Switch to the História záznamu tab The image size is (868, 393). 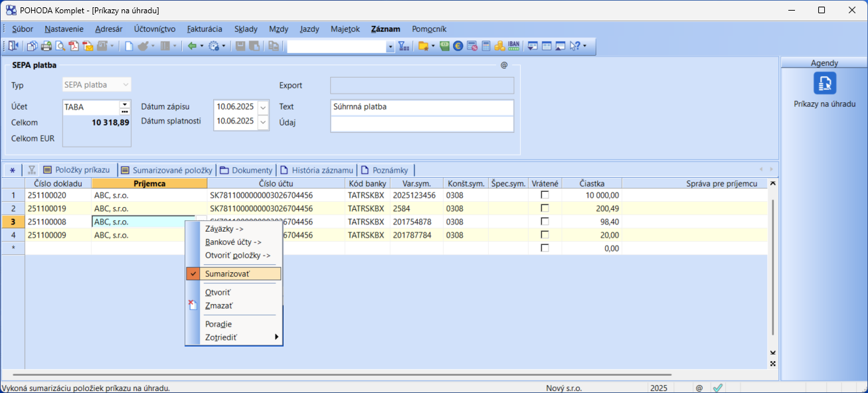(x=317, y=170)
